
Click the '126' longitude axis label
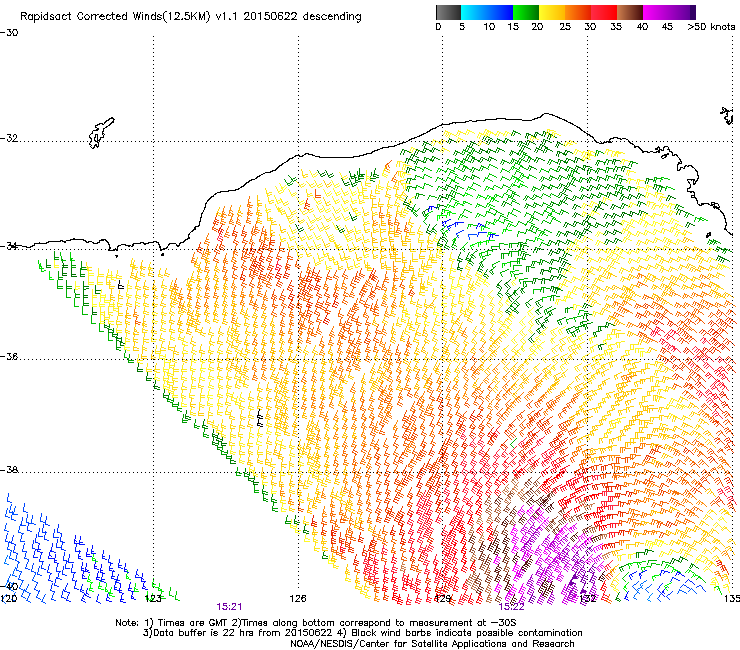[298, 599]
